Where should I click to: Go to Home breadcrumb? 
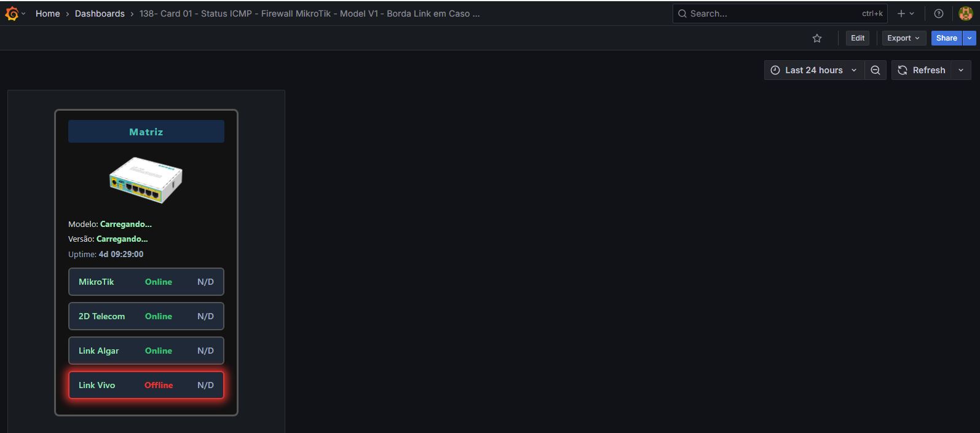tap(48, 14)
